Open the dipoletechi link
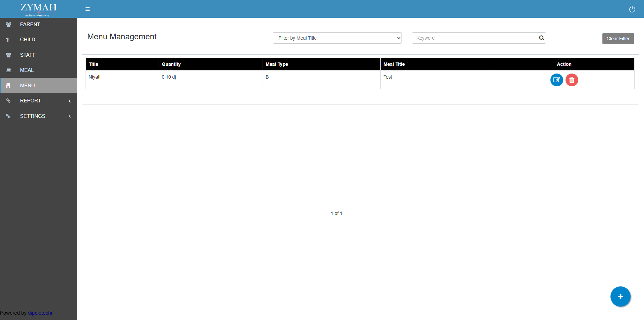 pos(40,313)
